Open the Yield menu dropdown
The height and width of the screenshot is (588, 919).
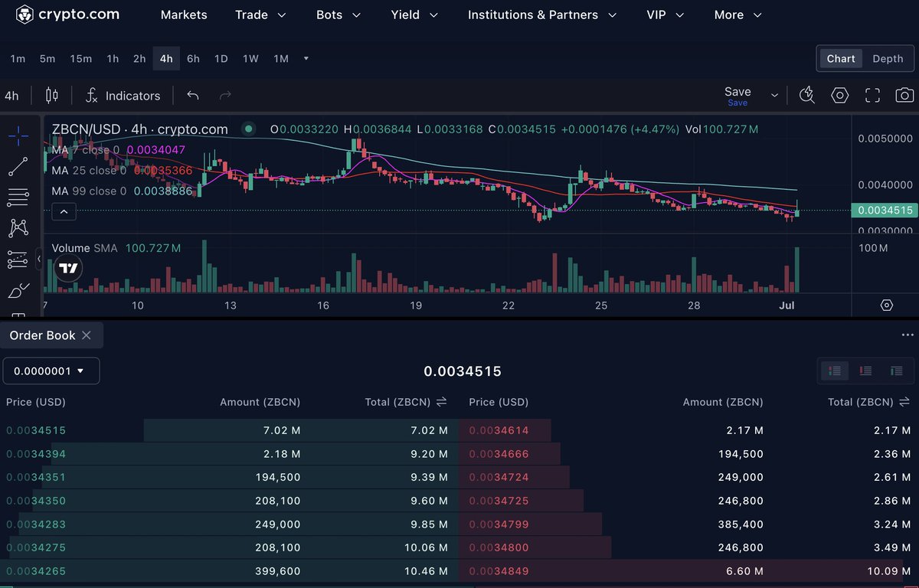pos(414,15)
